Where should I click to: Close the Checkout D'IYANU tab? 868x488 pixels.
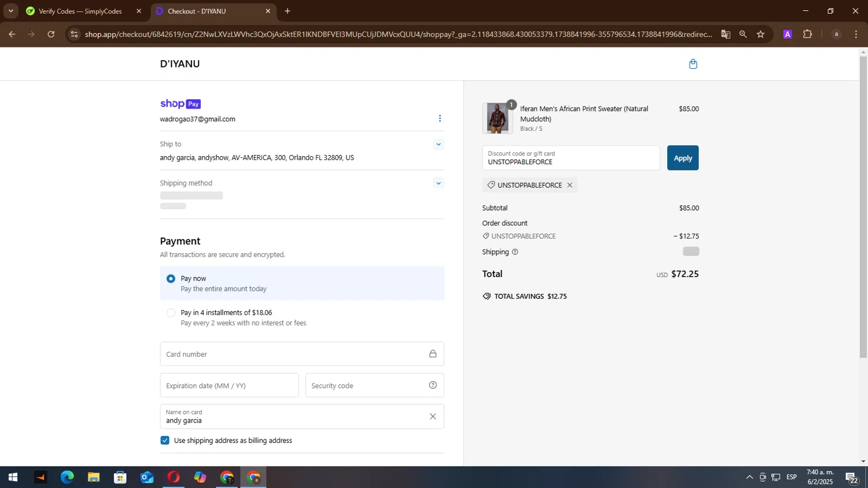coord(268,11)
